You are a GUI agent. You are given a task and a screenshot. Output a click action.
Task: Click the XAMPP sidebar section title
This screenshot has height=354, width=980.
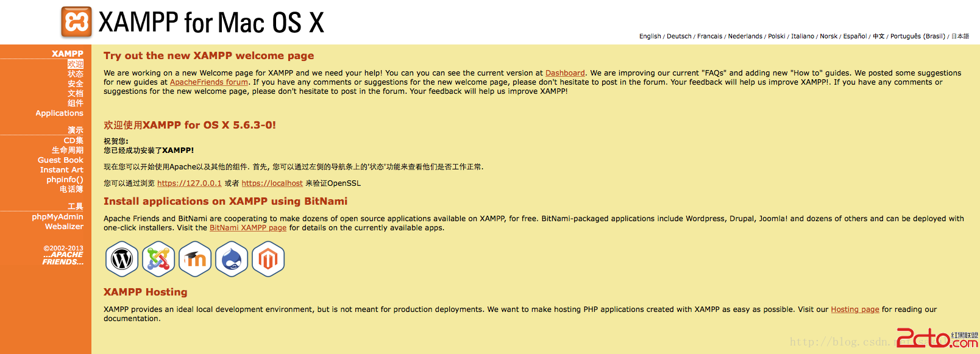[68, 54]
